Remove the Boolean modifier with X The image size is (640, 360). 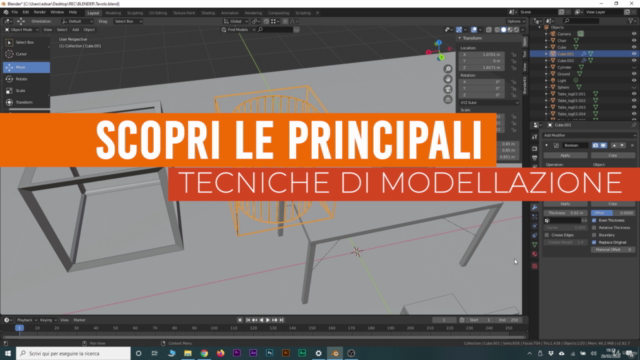tap(632, 145)
